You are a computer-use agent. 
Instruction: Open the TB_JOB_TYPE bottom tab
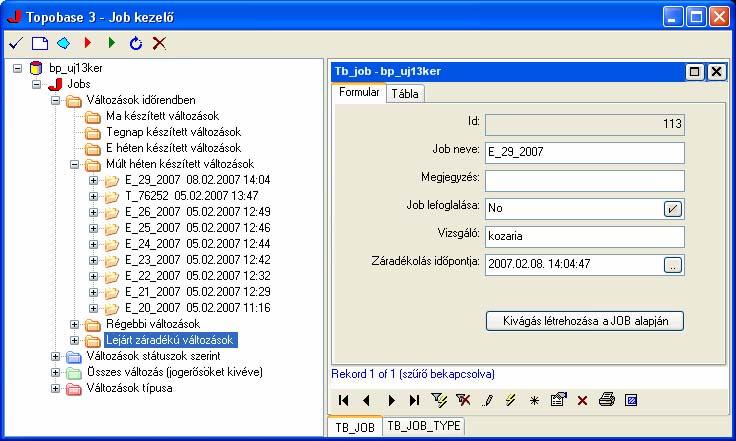[424, 426]
